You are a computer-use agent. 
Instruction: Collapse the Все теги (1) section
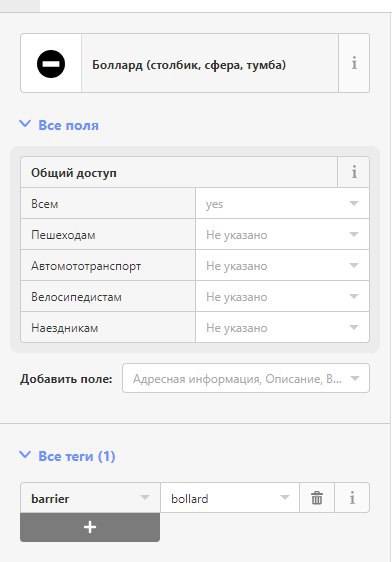(x=67, y=456)
